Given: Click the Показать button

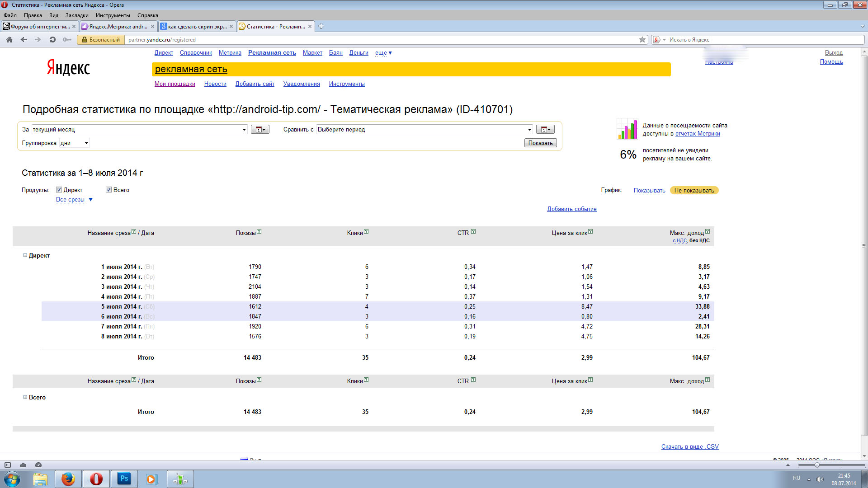Looking at the screenshot, I should click(540, 143).
